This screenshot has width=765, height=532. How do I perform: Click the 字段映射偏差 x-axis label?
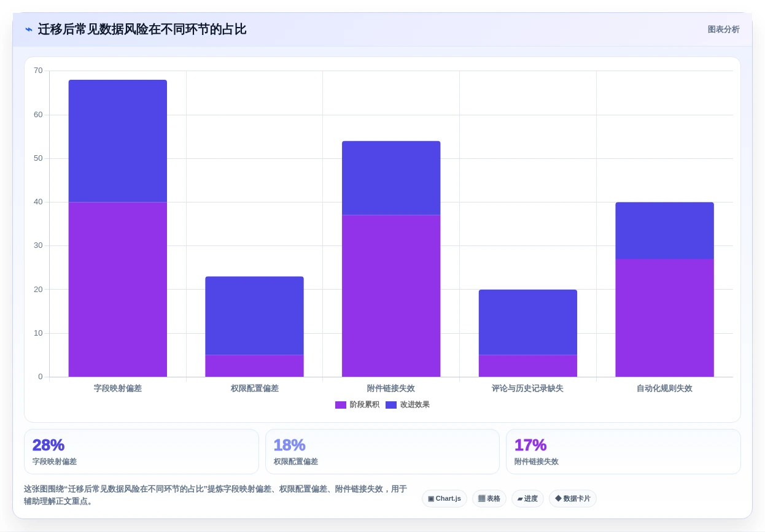(x=118, y=388)
